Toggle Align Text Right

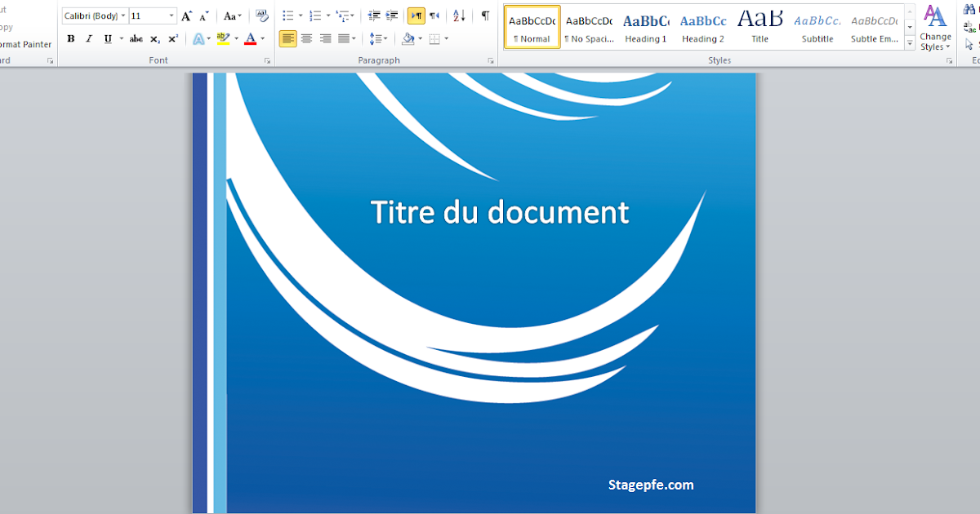[325, 38]
